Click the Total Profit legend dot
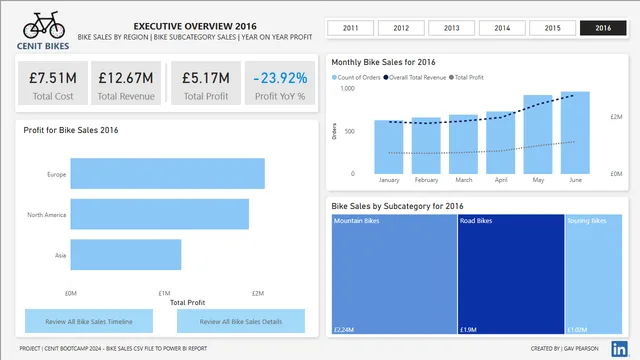Image resolution: width=640 pixels, height=360 pixels. (451, 78)
